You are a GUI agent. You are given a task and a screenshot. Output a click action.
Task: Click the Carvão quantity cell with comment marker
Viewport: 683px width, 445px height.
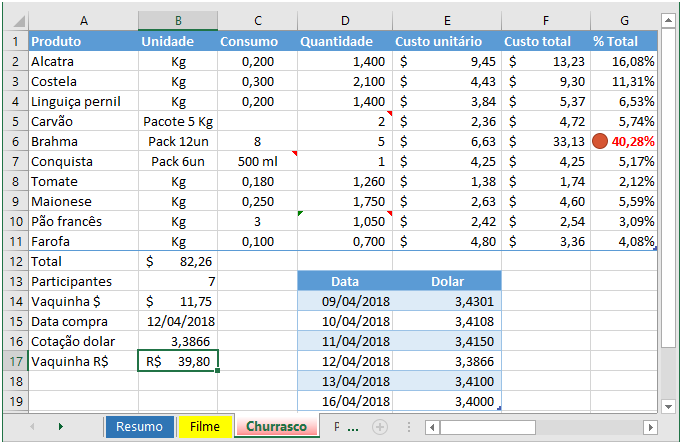tap(345, 121)
